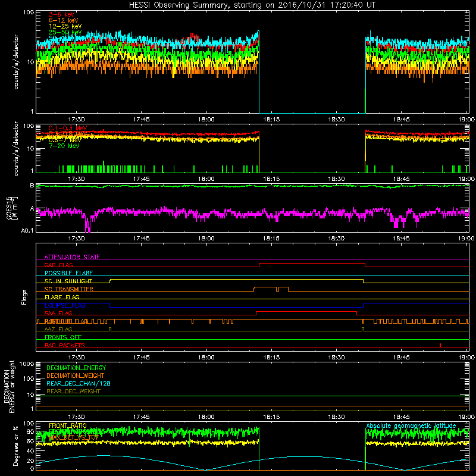This screenshot has width=476, height=476.
Task: Select the FLARE_FLAG label
Action: click(62, 297)
